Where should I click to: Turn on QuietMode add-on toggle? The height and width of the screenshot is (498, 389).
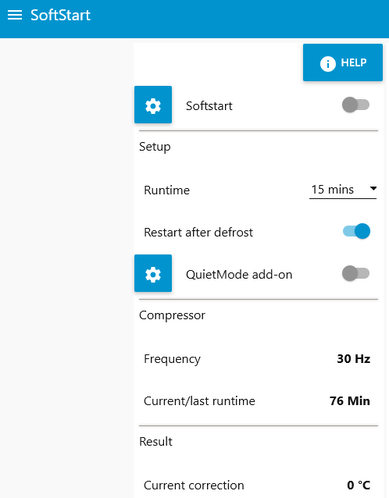tap(356, 274)
